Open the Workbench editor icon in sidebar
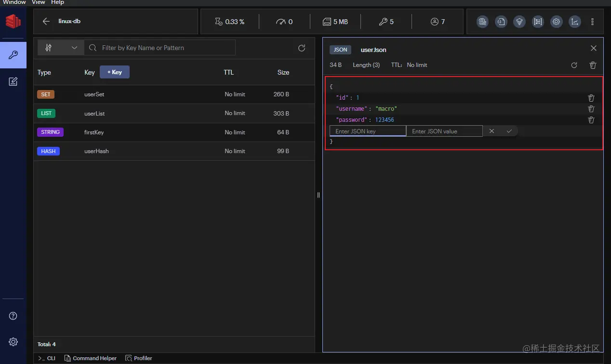Viewport: 611px width, 364px height. 13,81
